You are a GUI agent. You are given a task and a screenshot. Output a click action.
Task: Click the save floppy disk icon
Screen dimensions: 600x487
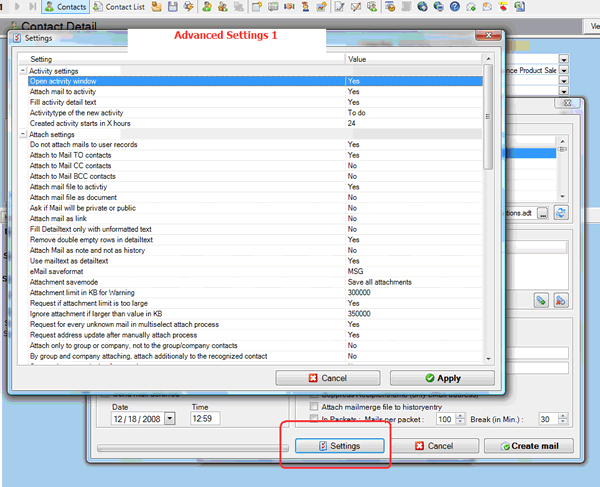[172, 7]
